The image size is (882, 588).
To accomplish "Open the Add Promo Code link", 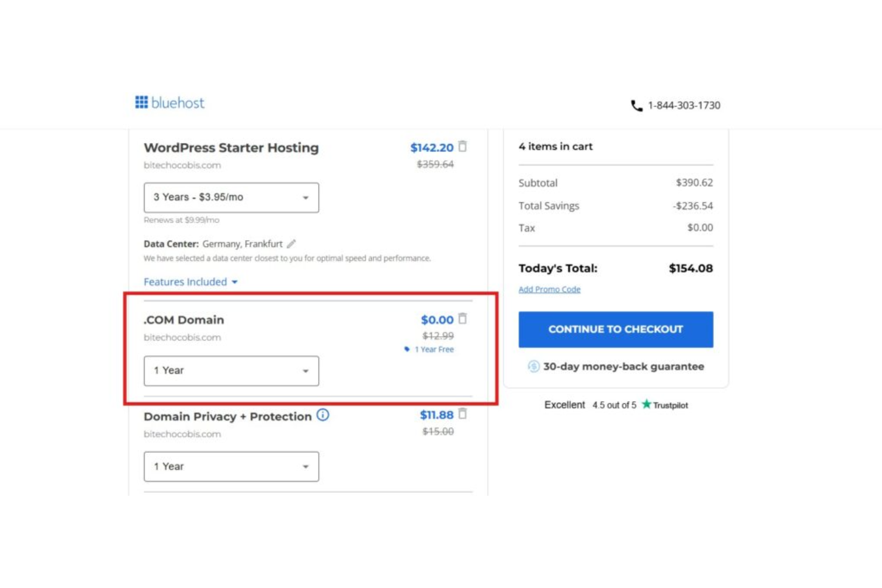I will [549, 289].
